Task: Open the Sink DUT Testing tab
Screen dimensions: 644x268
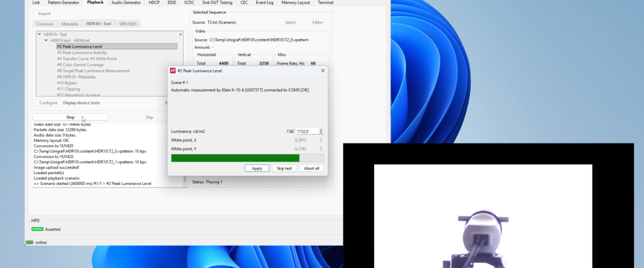Action: [216, 3]
